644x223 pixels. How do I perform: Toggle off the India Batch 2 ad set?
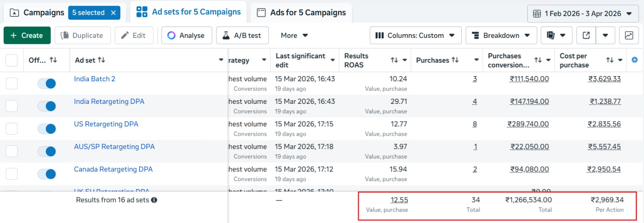pyautogui.click(x=47, y=83)
